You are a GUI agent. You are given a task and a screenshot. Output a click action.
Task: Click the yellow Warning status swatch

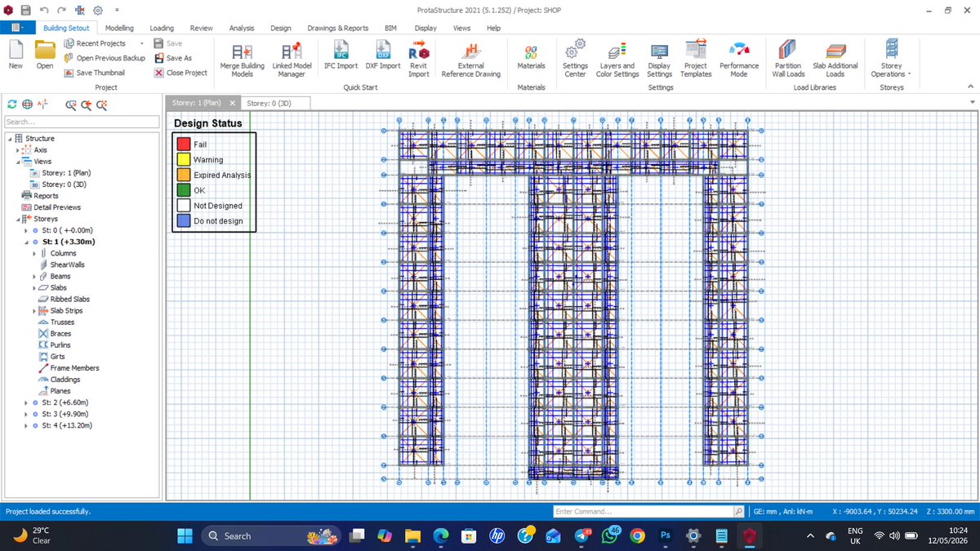coord(183,160)
